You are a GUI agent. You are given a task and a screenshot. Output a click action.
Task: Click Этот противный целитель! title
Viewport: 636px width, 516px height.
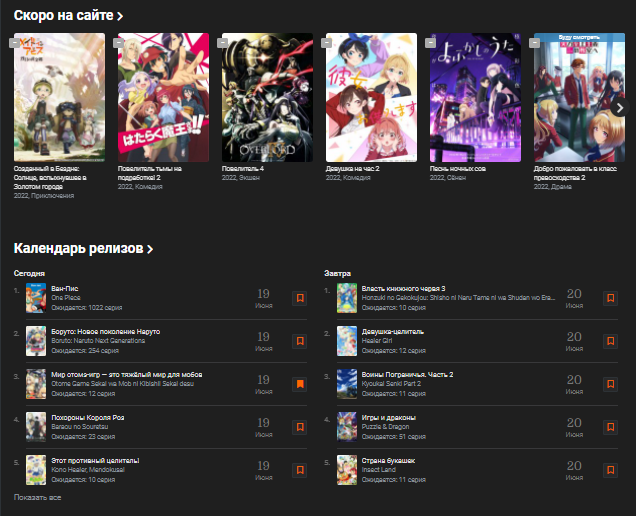tap(95, 460)
